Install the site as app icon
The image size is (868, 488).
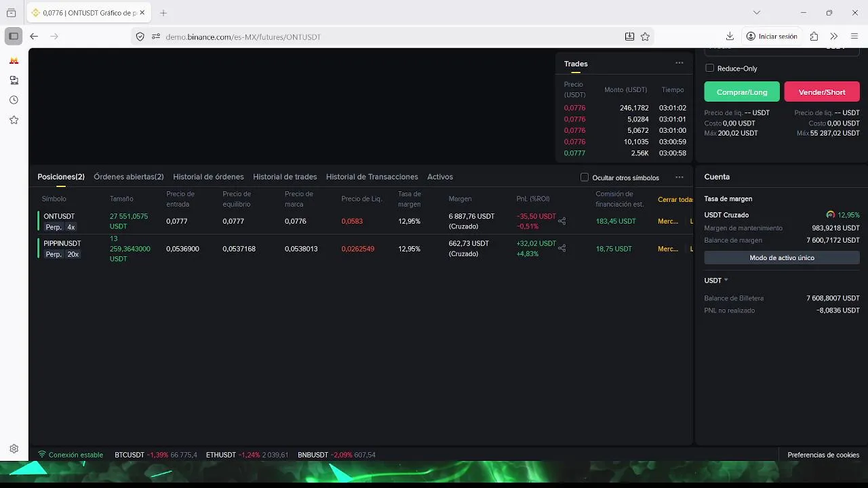(629, 37)
